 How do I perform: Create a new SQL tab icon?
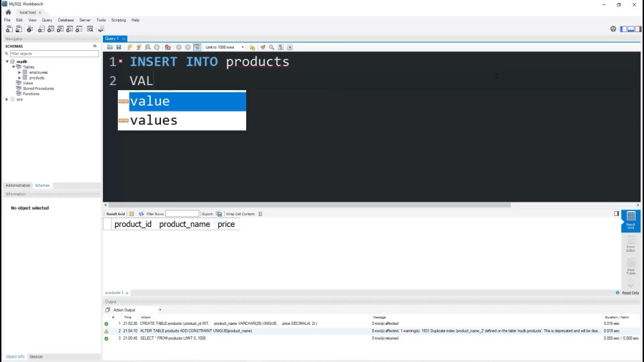pos(9,29)
